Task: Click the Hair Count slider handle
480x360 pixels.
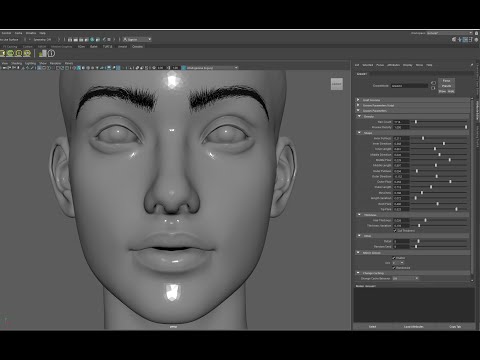Action: 416,122
